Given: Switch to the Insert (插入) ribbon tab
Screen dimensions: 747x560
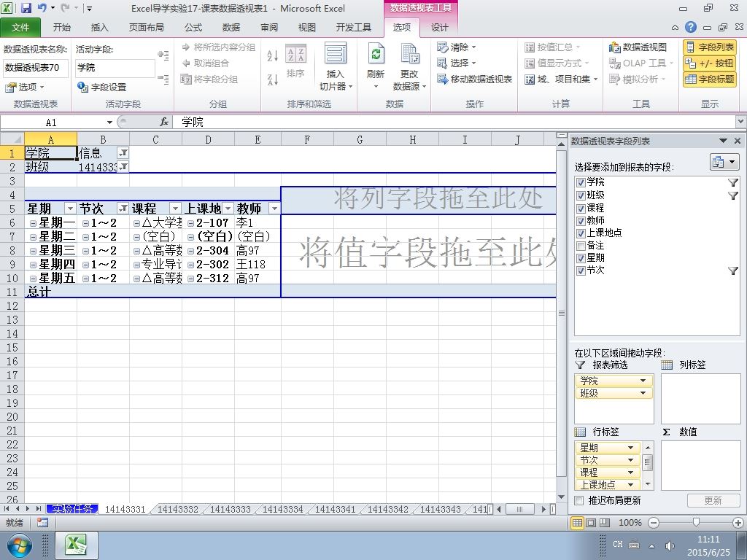Looking at the screenshot, I should click(x=99, y=28).
